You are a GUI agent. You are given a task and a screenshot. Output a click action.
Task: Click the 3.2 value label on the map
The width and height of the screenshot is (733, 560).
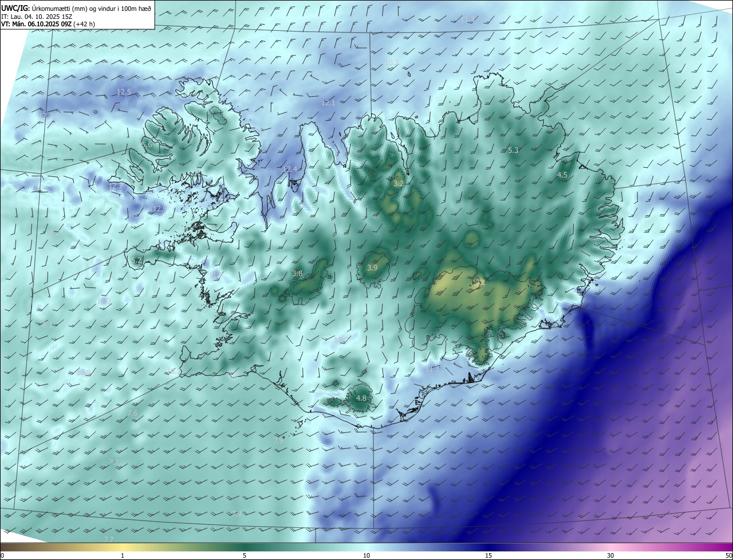click(x=399, y=184)
